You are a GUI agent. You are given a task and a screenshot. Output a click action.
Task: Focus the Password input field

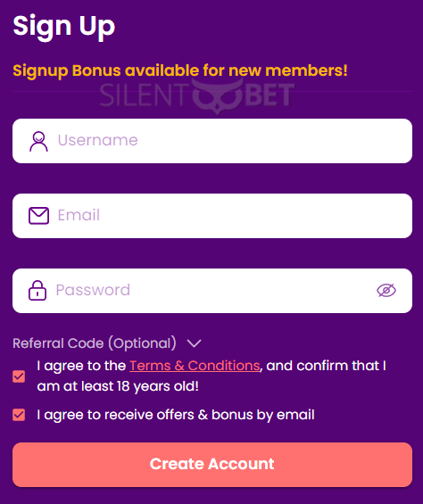pos(212,291)
